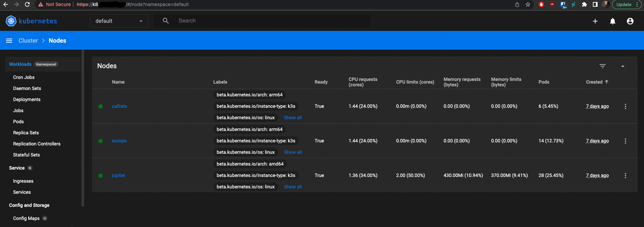Select Workloads in sidebar
The width and height of the screenshot is (644, 227).
(x=20, y=64)
